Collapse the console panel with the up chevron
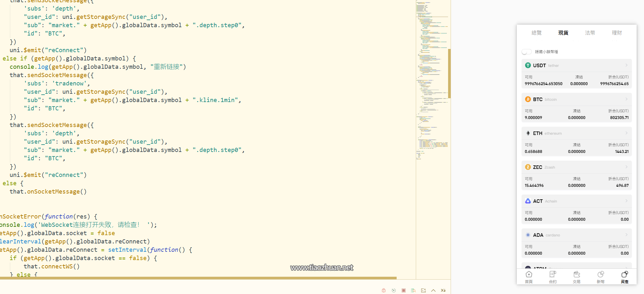 [x=433, y=290]
